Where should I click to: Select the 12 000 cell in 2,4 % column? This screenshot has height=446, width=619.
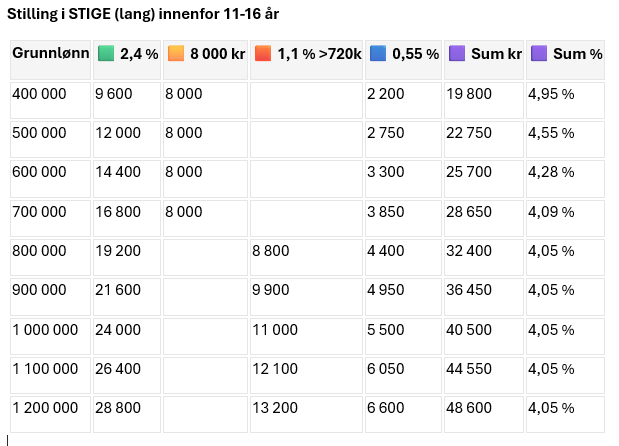[x=127, y=139]
